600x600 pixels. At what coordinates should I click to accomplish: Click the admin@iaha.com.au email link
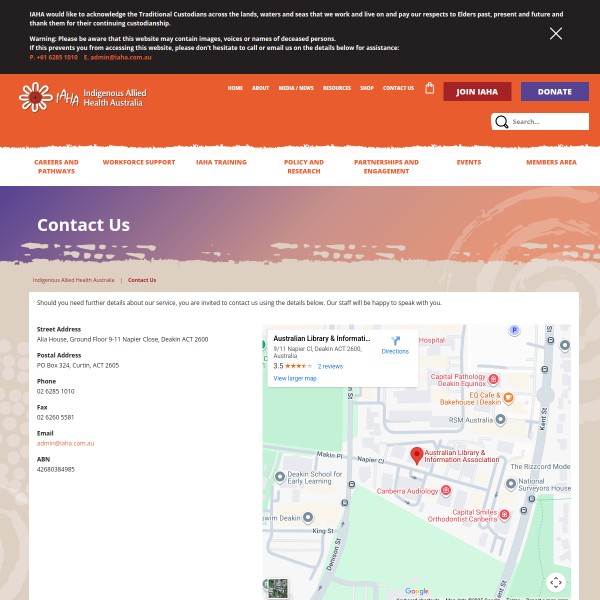[65, 442]
